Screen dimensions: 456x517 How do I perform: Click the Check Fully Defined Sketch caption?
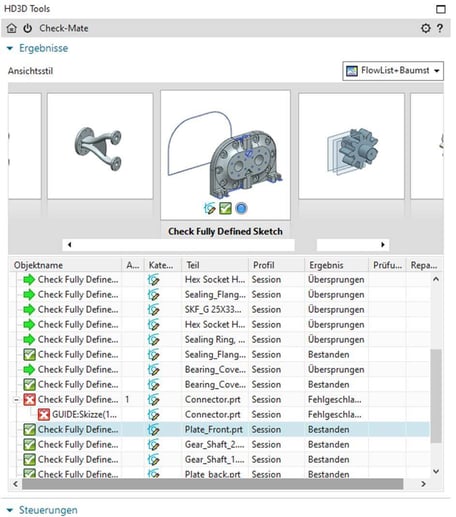pos(225,231)
